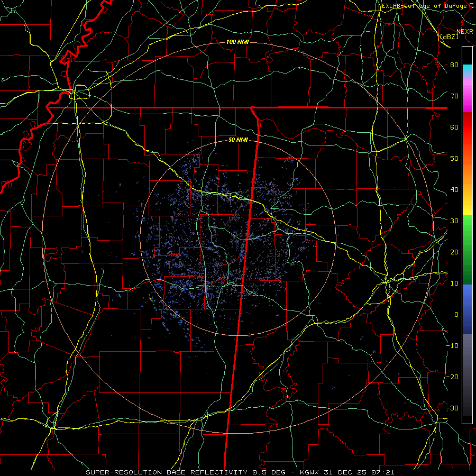
Task: Click the NEXR label above the color scale
Action: pyautogui.click(x=465, y=31)
